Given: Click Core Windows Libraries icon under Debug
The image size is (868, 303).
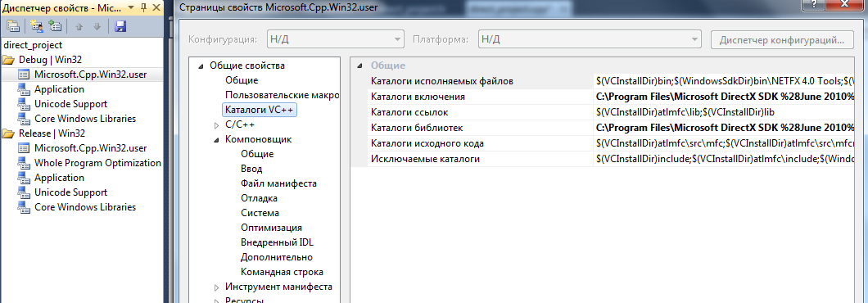Looking at the screenshot, I should [x=24, y=119].
